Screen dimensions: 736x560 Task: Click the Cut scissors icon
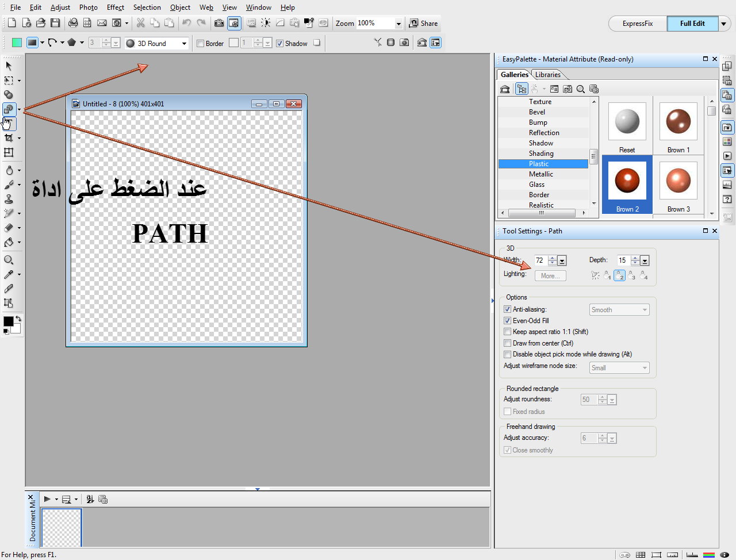(x=140, y=23)
